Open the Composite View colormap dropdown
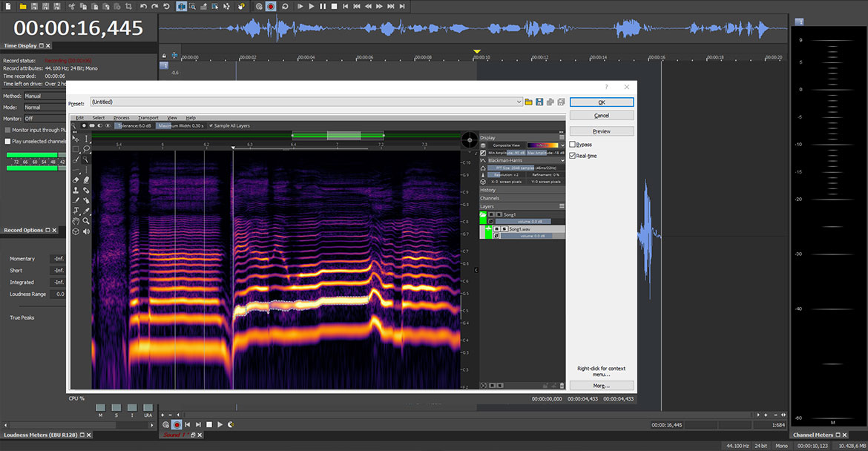868x451 pixels. pos(562,145)
